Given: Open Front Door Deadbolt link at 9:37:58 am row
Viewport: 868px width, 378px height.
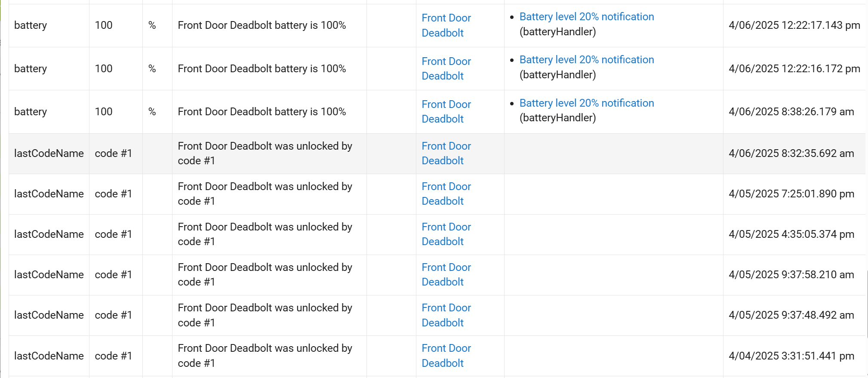Looking at the screenshot, I should coord(446,274).
